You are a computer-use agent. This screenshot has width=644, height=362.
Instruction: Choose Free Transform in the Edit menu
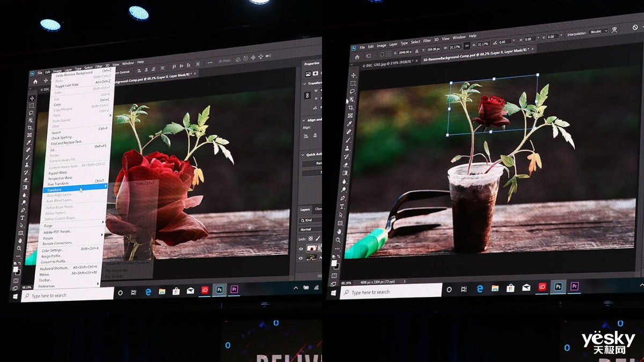[x=58, y=184]
